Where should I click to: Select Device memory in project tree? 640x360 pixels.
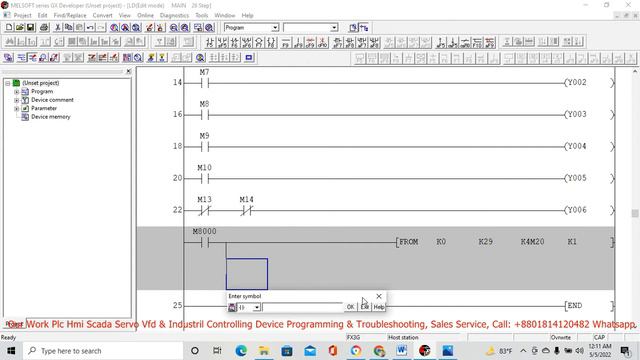click(x=51, y=117)
